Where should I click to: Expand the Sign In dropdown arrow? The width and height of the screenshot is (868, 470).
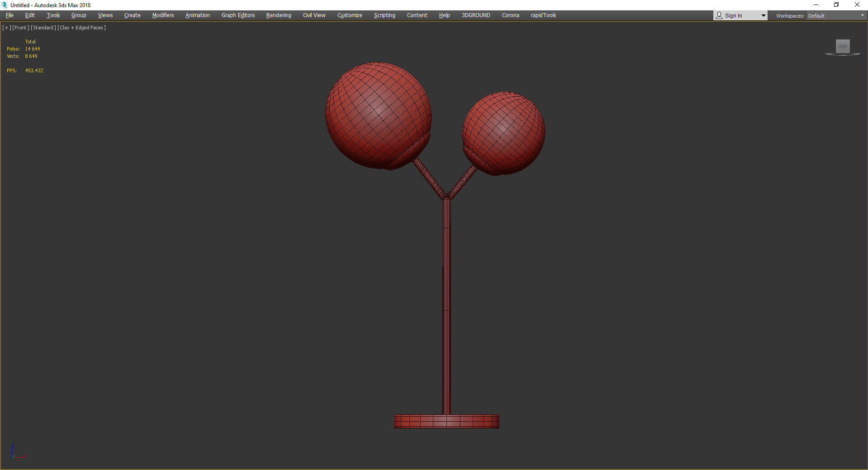click(763, 16)
